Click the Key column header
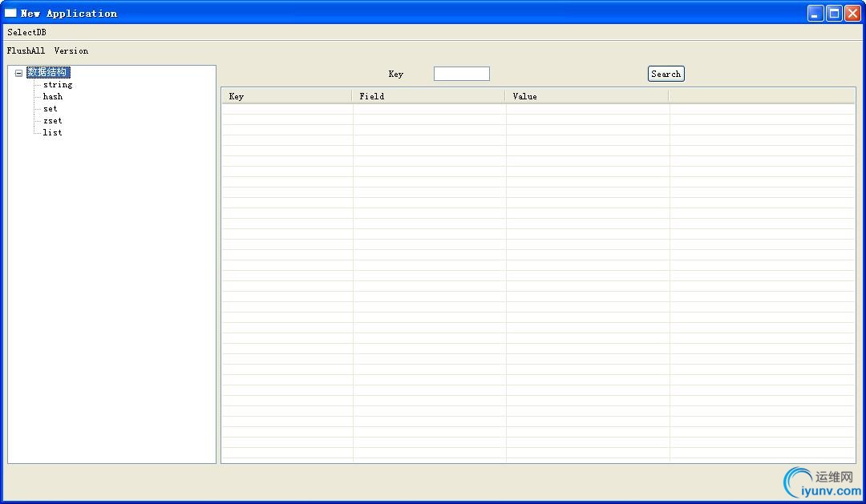Screen dimensions: 866x504 pos(286,96)
